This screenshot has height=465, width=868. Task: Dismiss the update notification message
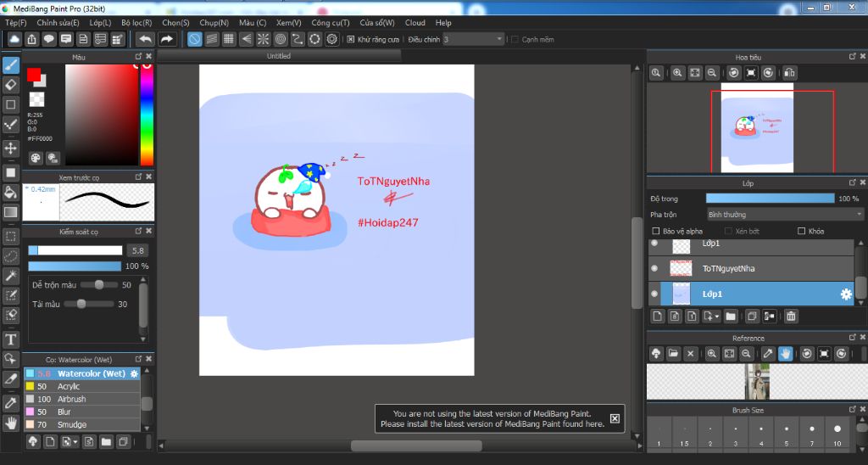[615, 418]
